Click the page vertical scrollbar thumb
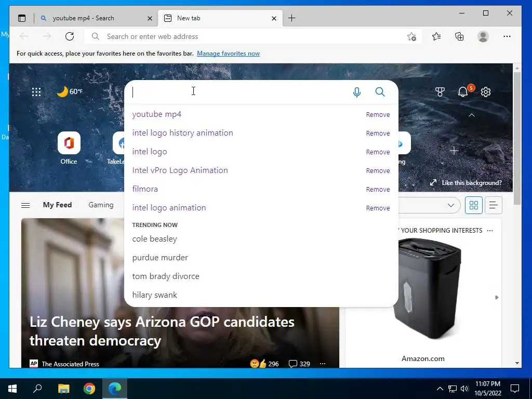 tap(517, 138)
